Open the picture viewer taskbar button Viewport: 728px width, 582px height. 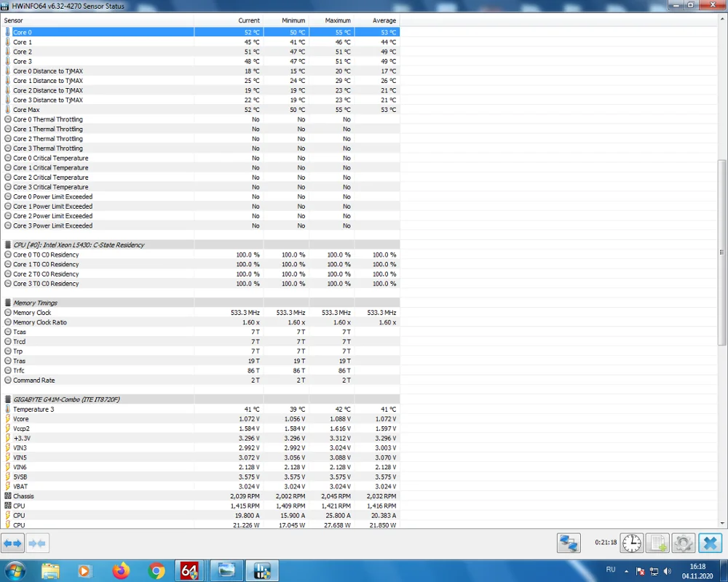pyautogui.click(x=226, y=570)
